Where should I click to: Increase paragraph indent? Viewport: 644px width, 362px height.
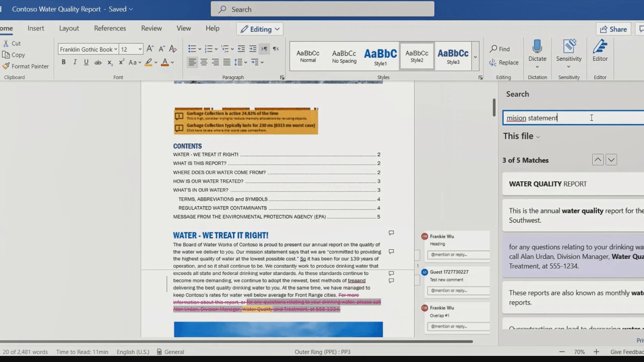(253, 49)
